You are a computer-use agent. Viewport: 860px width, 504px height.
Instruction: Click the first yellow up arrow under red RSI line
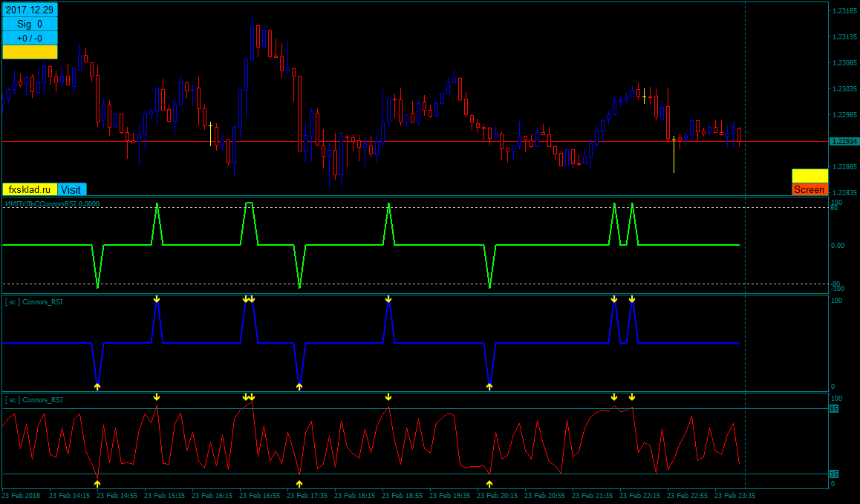[x=97, y=484]
